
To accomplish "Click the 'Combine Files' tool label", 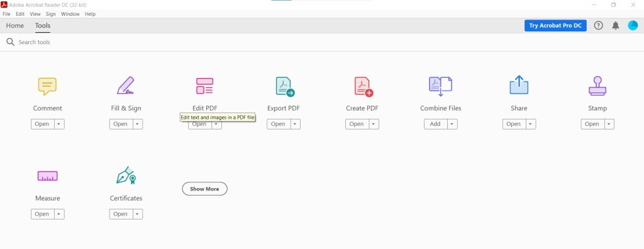I will click(x=441, y=109).
